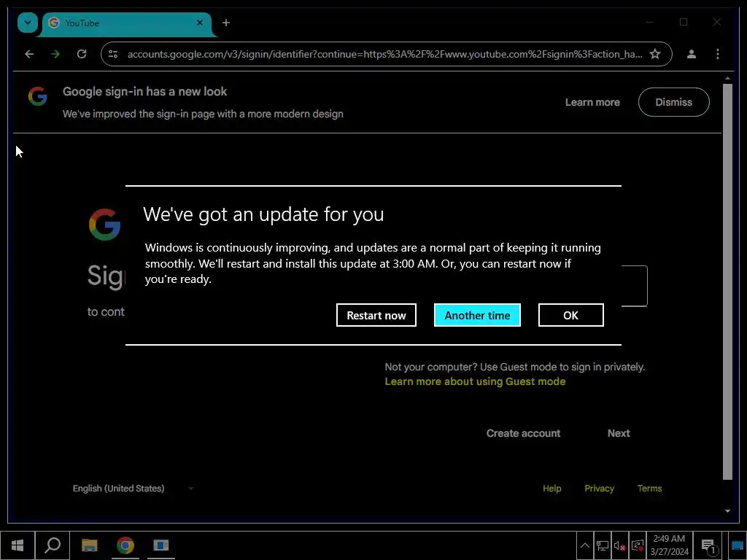
Task: Go back with the browser back arrow
Action: click(x=29, y=54)
